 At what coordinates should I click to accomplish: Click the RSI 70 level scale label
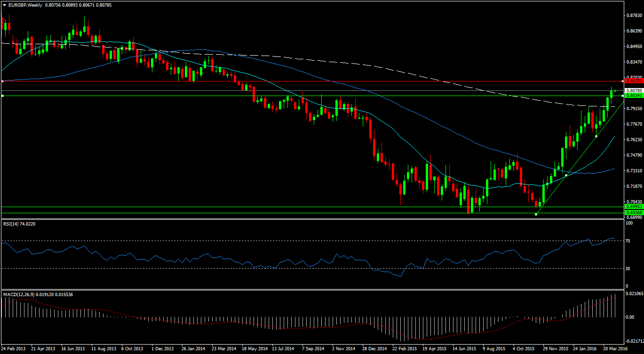pos(627,241)
